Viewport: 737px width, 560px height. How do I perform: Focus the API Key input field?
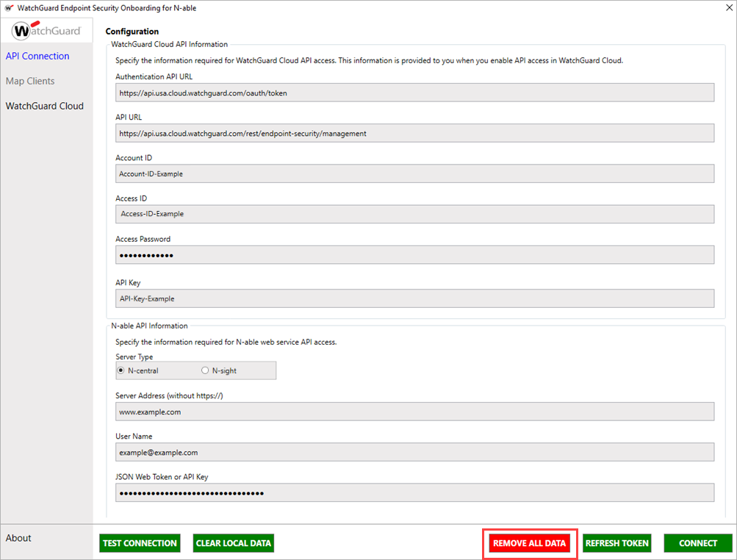coord(414,298)
